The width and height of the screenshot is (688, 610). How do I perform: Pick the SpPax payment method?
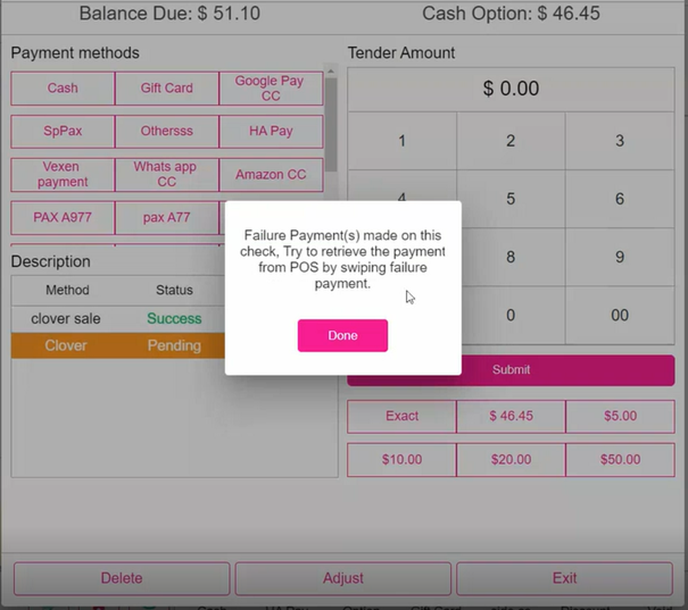pyautogui.click(x=62, y=131)
